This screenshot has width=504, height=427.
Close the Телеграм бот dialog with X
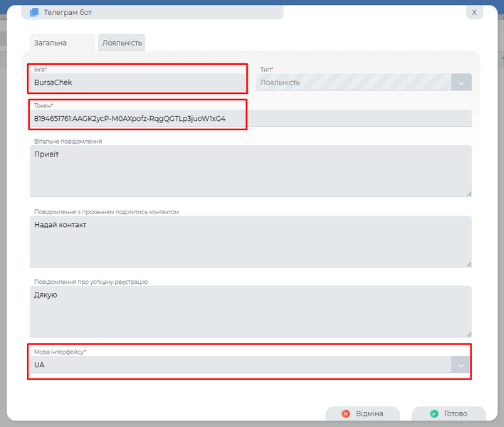tap(474, 12)
